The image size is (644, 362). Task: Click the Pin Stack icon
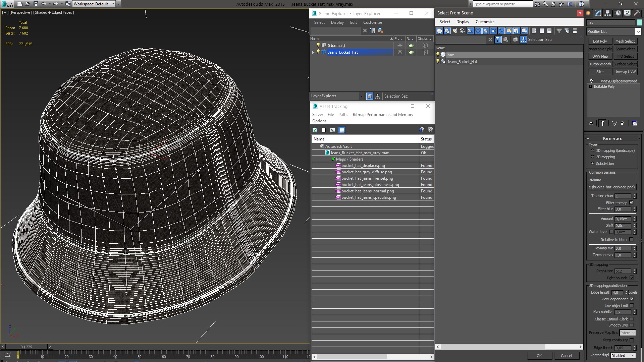[591, 123]
